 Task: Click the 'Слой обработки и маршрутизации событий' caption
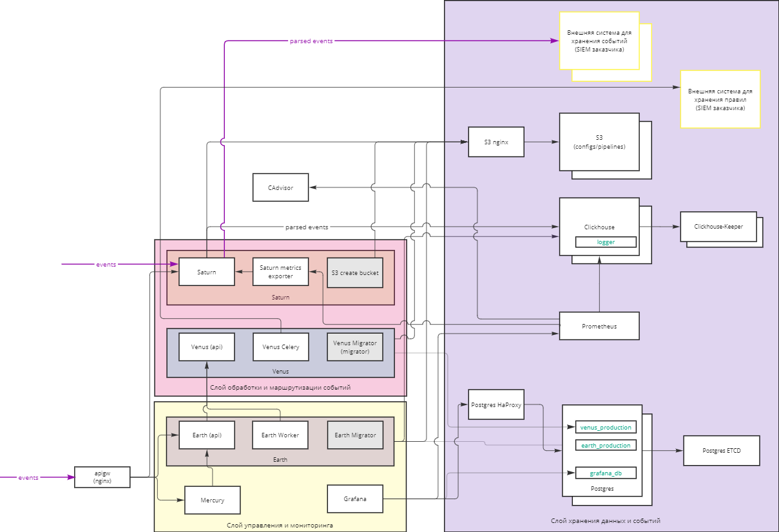280,388
